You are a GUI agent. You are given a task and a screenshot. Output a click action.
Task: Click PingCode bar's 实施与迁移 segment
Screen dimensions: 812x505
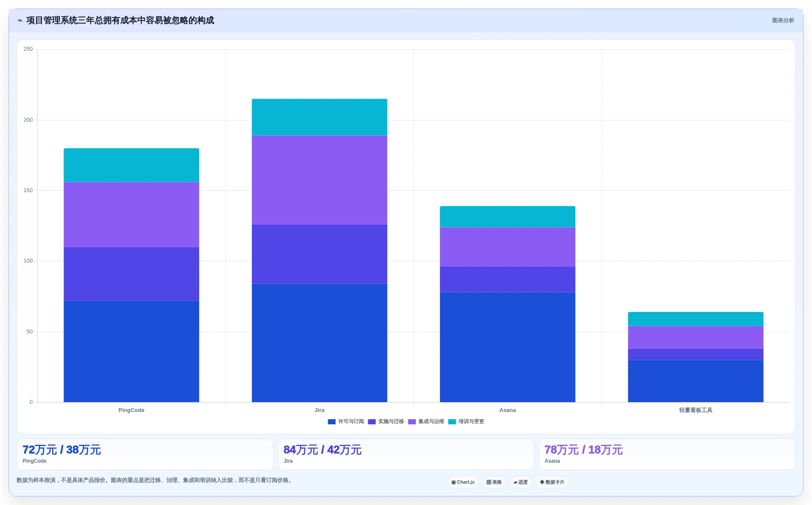pos(131,274)
